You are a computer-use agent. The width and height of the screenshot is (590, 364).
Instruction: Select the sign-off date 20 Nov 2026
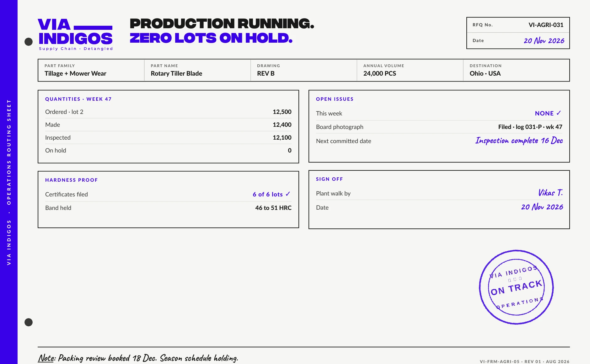tap(542, 207)
